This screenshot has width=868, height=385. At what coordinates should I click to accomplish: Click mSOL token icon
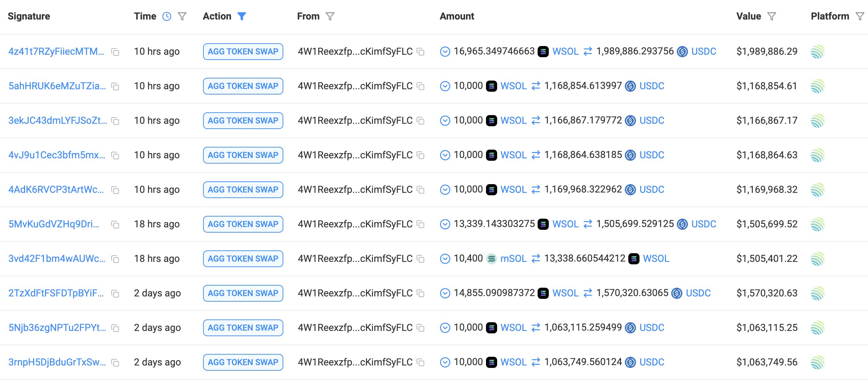click(x=492, y=259)
